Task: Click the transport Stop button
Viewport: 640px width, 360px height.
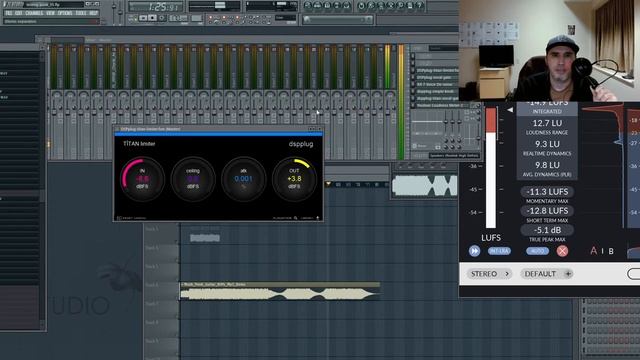Action: coord(152,18)
